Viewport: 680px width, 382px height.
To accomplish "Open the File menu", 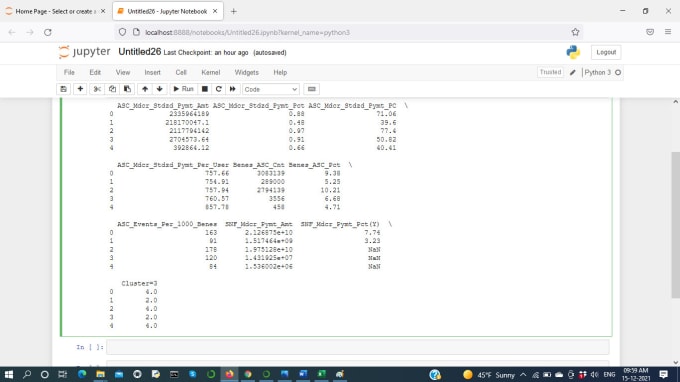I will [69, 72].
